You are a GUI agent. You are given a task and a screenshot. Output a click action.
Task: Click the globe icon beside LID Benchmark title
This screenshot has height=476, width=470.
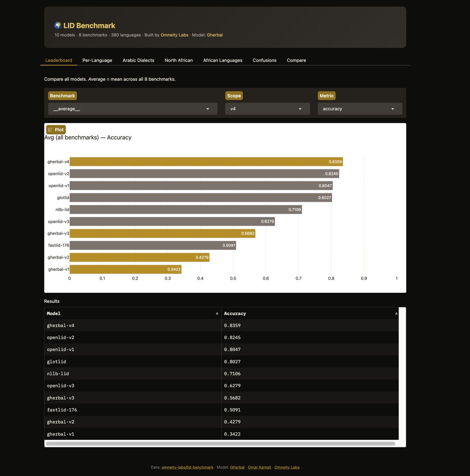[58, 25]
